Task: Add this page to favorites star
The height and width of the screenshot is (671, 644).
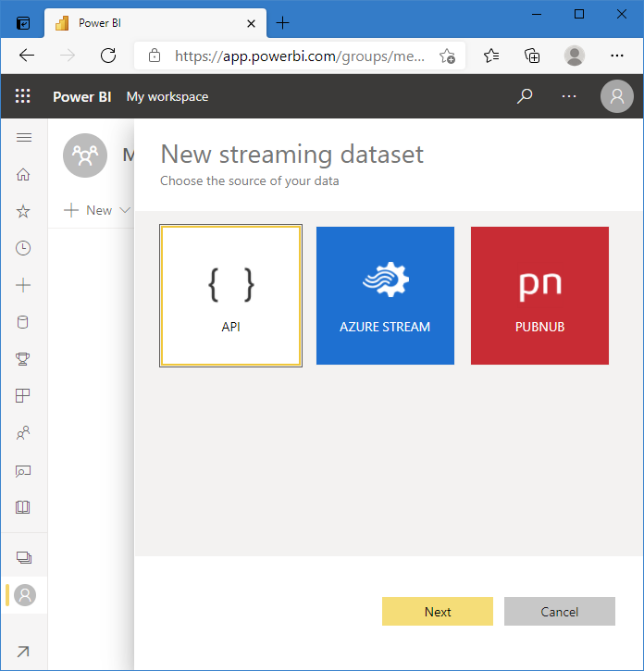Action: click(447, 56)
